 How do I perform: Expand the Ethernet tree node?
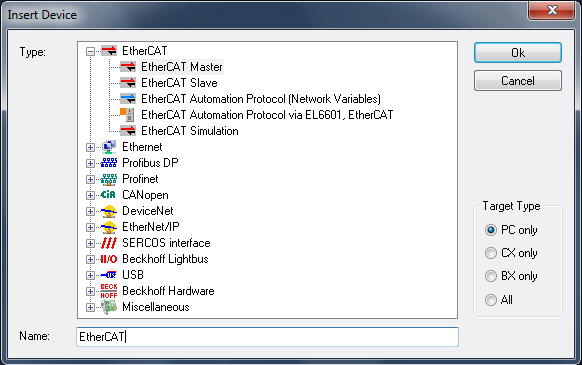coord(90,147)
